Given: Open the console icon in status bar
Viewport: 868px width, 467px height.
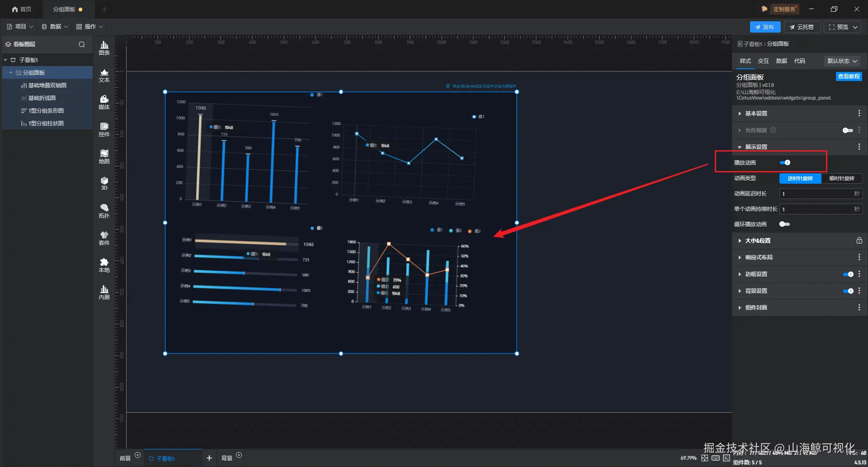Looking at the screenshot, I should point(726,458).
